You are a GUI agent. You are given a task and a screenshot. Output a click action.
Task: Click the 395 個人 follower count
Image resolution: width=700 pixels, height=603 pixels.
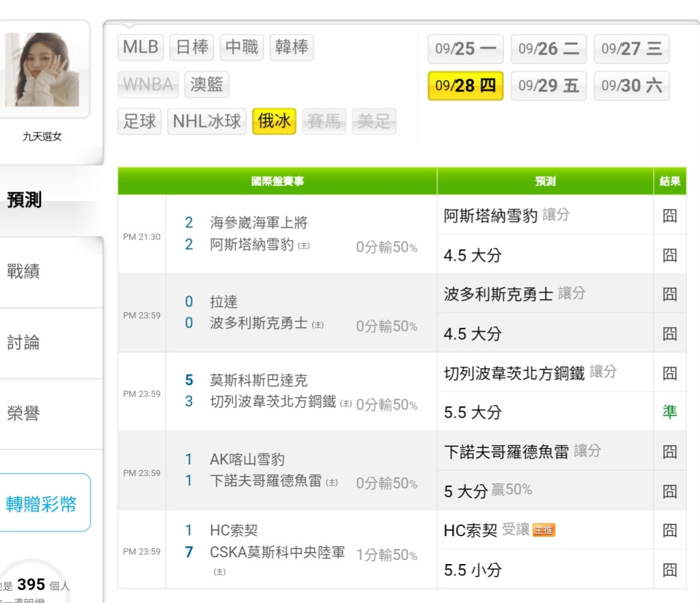(43, 585)
